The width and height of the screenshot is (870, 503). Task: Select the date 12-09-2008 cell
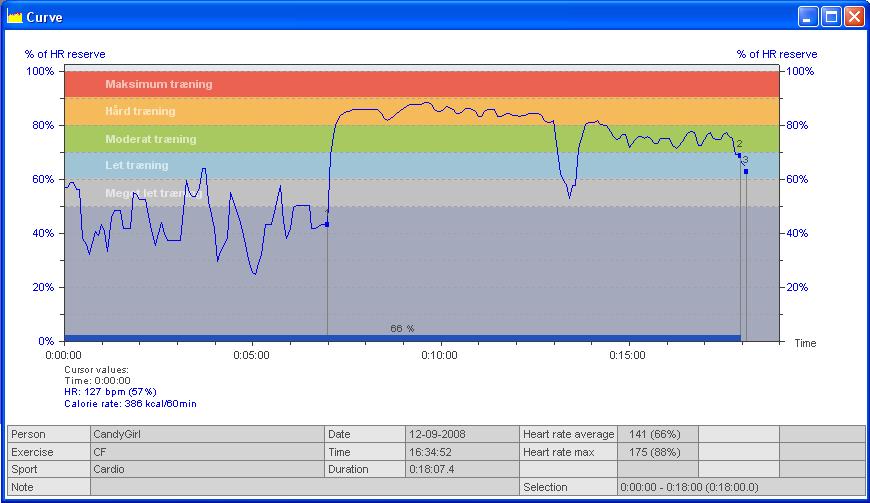pos(461,435)
